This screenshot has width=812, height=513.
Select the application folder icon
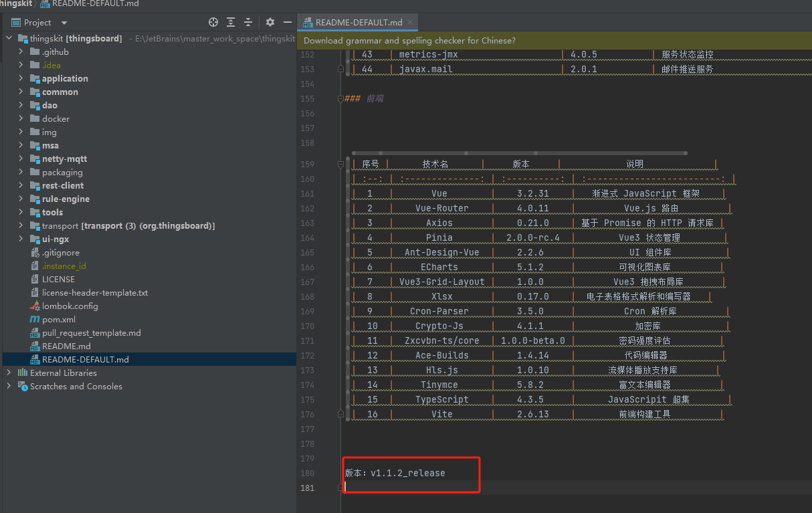(35, 78)
